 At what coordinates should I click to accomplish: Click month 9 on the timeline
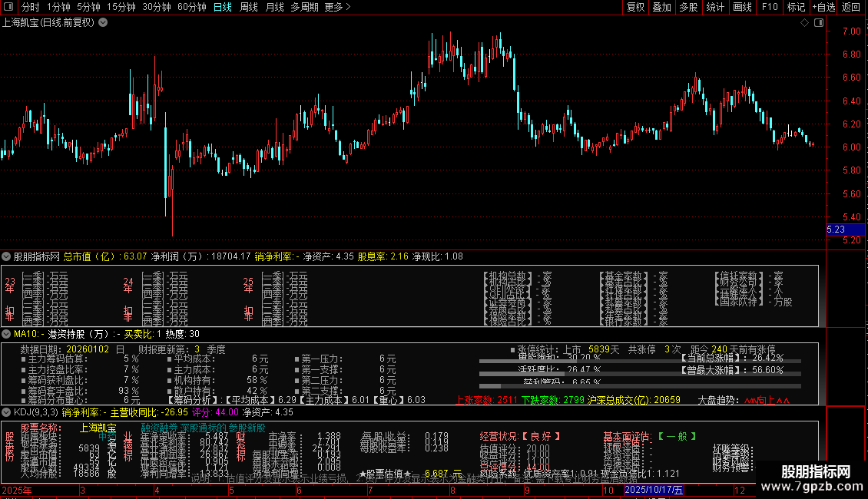coord(527,491)
